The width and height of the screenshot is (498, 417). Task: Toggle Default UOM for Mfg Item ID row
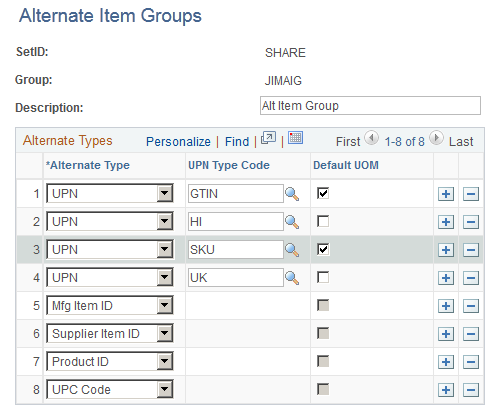[323, 305]
